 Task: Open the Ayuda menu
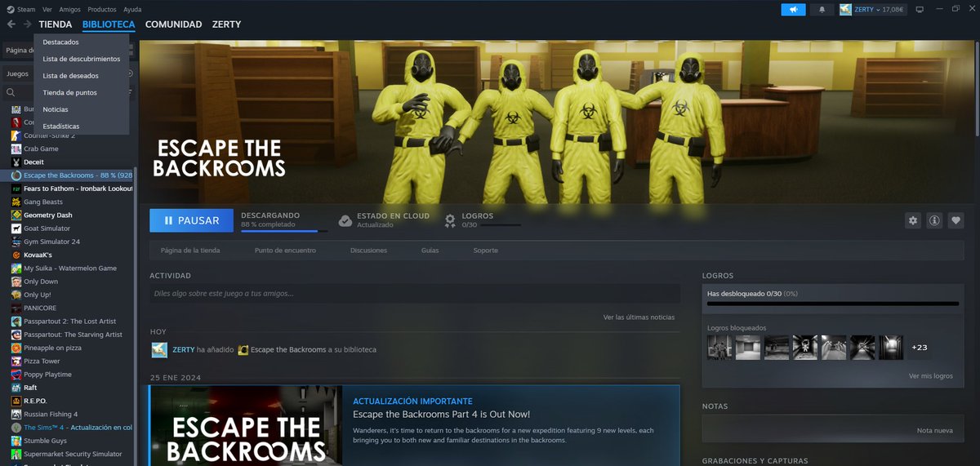(x=132, y=10)
